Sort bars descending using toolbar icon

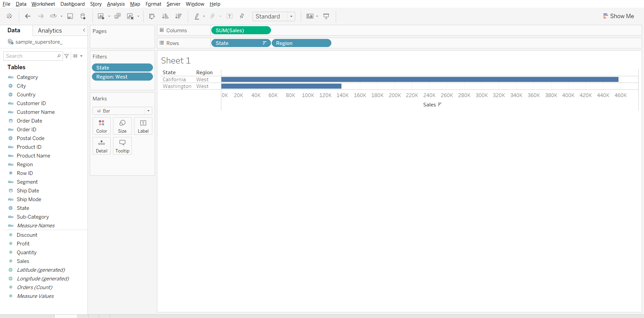click(x=178, y=16)
